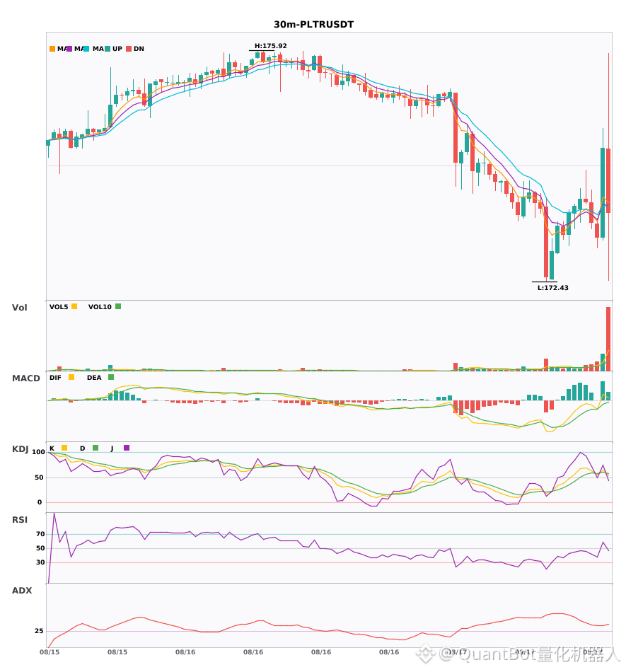Screen dimensions: 626x672
Task: Click the DIF legend label
Action: click(x=55, y=378)
